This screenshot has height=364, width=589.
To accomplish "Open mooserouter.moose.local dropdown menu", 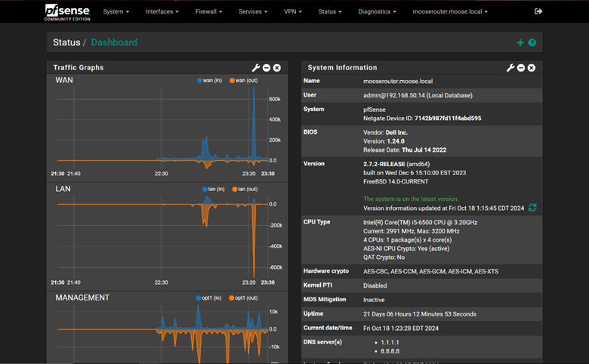I will [449, 11].
